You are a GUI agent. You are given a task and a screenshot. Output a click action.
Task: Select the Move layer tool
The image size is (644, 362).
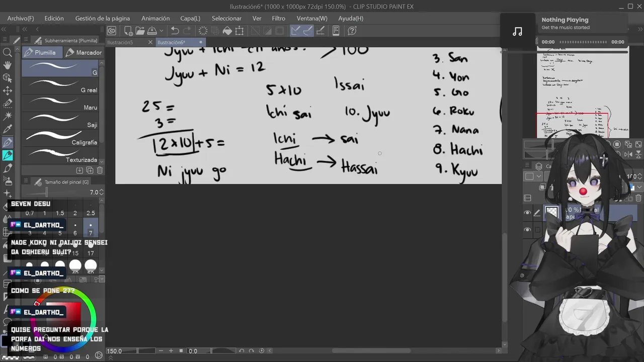coord(8,91)
